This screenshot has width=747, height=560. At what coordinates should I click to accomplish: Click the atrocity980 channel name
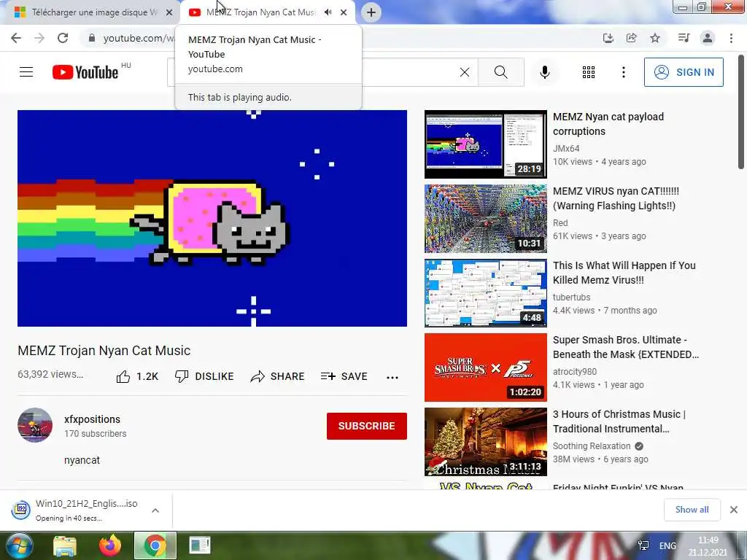click(x=575, y=371)
